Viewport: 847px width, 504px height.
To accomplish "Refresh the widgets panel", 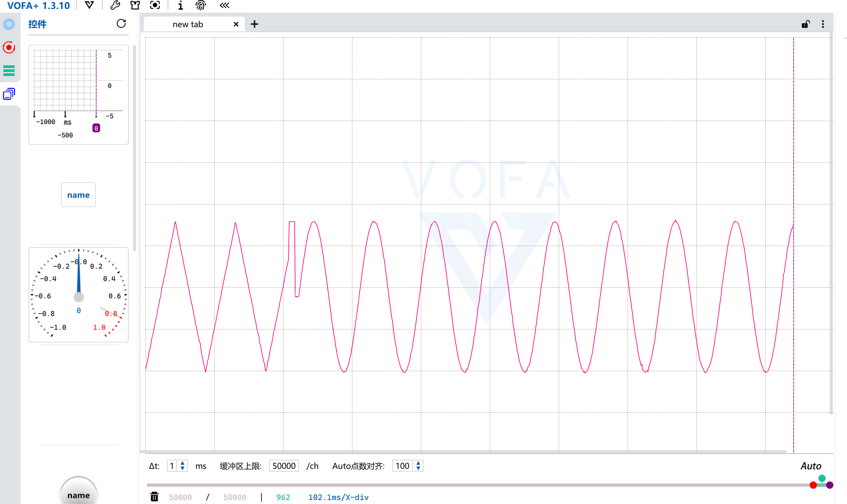I will tap(121, 24).
